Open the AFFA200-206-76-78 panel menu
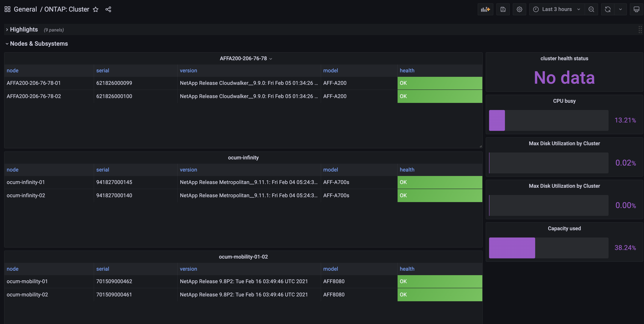 [271, 59]
